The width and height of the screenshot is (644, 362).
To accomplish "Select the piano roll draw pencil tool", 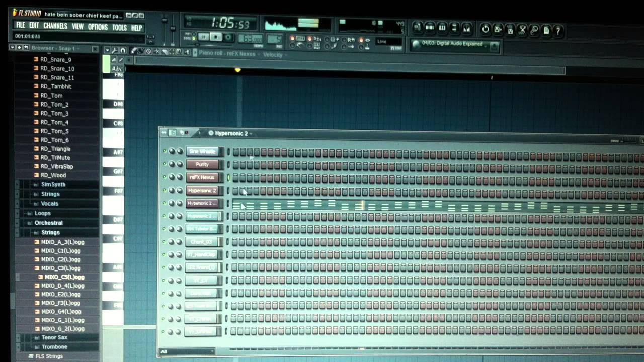I will coord(134,51).
